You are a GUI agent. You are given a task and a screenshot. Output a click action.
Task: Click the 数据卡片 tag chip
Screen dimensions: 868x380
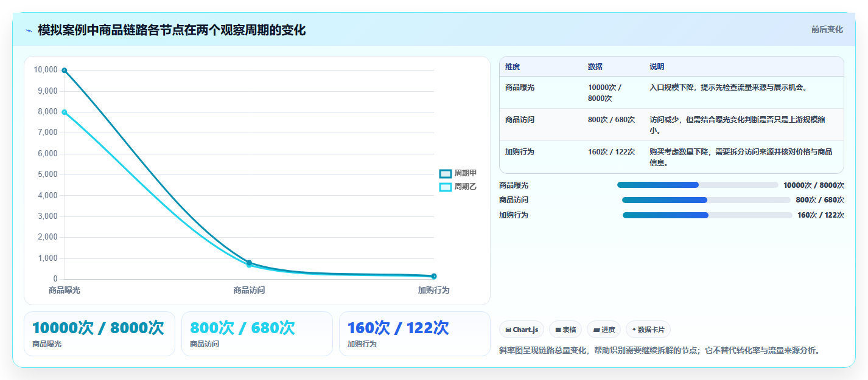click(648, 330)
